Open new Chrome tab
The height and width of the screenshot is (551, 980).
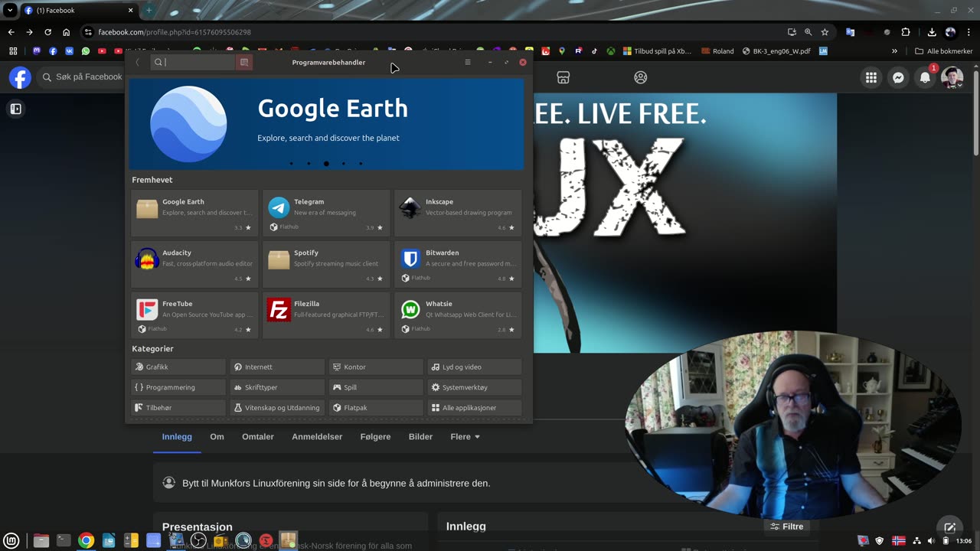click(149, 11)
